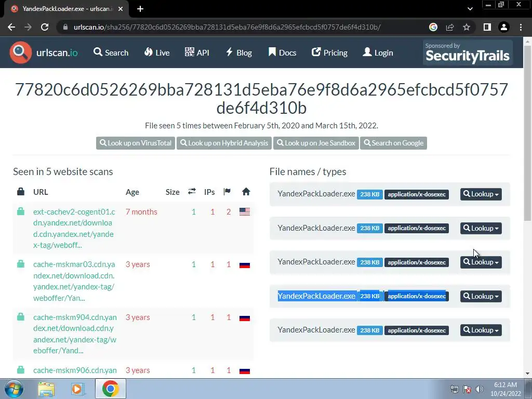Click green lock in ext-cachev2 row

coord(21,211)
